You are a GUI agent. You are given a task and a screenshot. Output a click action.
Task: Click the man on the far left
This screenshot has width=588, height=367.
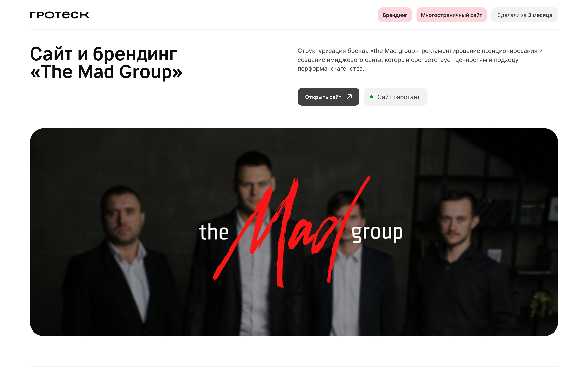[117, 261]
